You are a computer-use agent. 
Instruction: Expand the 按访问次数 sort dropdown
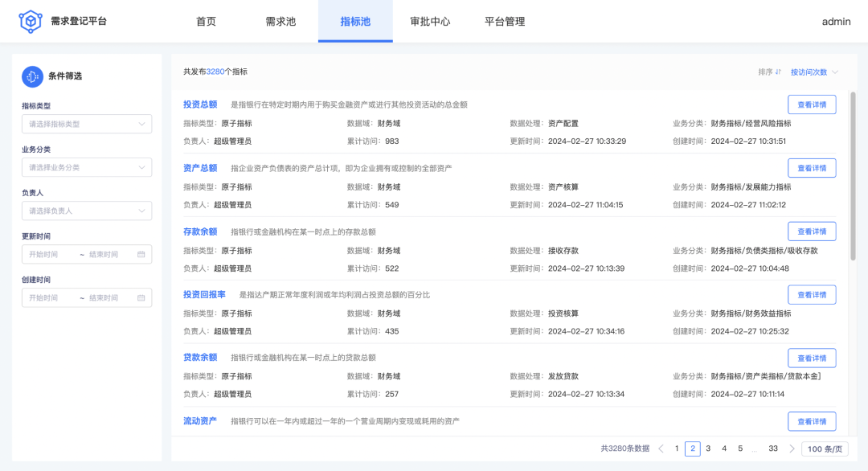pyautogui.click(x=814, y=72)
